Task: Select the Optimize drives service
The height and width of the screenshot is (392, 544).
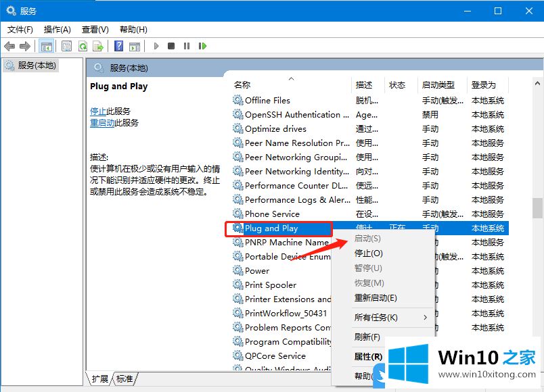Action: point(370,129)
